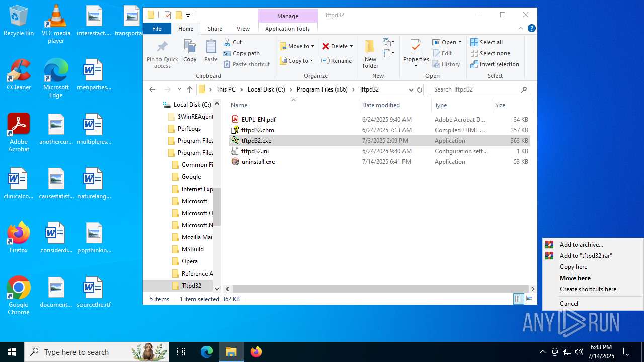The width and height of the screenshot is (644, 362).
Task: Collapse the ribbon with chevron
Action: point(521,29)
